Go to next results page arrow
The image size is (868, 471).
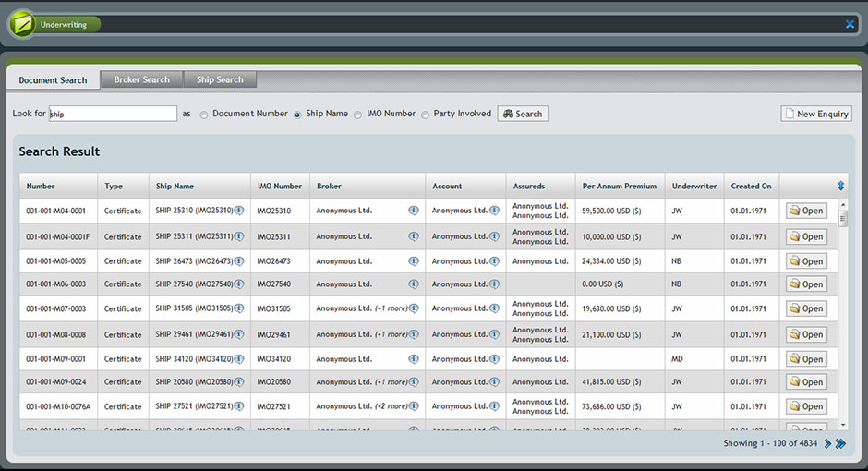coord(827,444)
